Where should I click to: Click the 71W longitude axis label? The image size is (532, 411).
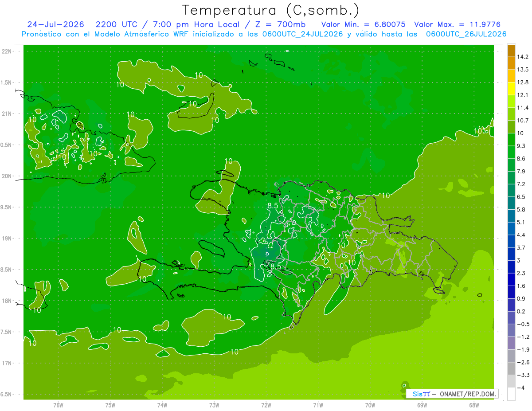tap(318, 405)
